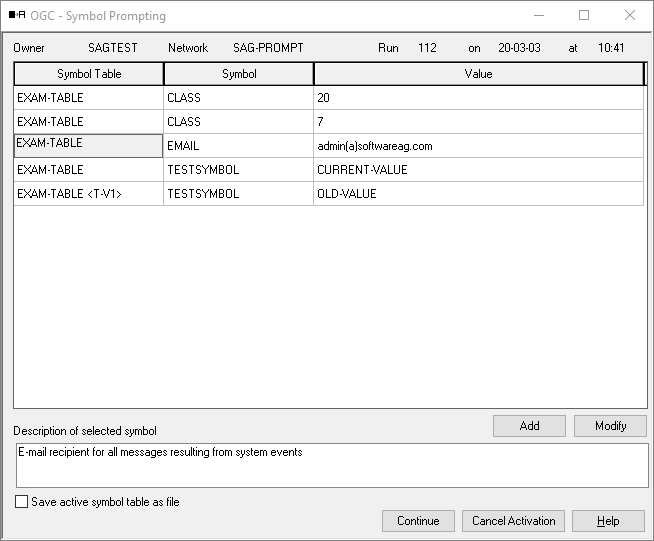The width and height of the screenshot is (654, 541).
Task: Edit the admin(a)softwareag.com value field
Action: tap(478, 146)
